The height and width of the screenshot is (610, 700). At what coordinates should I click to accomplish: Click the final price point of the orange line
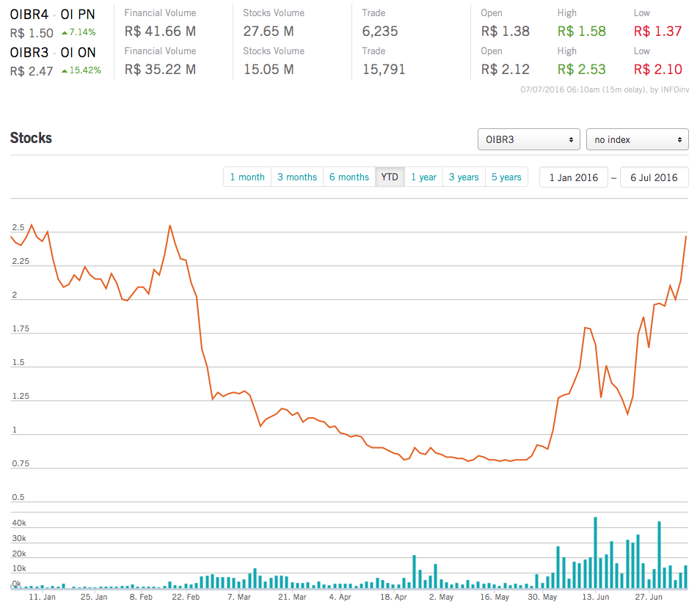click(685, 236)
